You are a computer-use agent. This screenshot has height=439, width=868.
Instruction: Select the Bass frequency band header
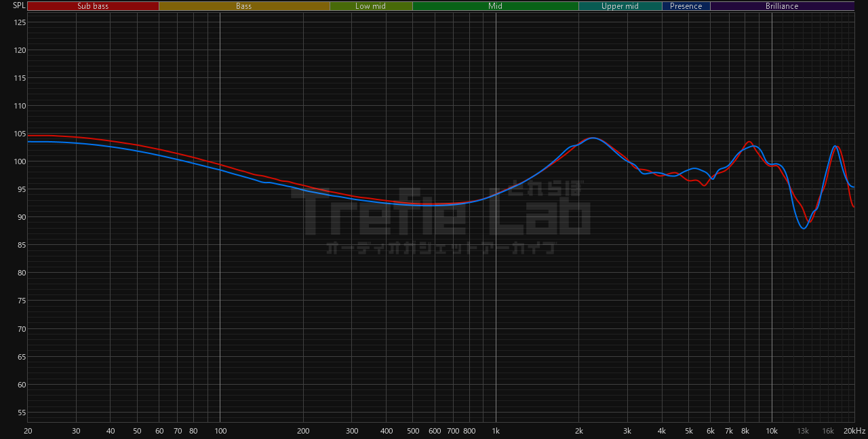click(244, 6)
